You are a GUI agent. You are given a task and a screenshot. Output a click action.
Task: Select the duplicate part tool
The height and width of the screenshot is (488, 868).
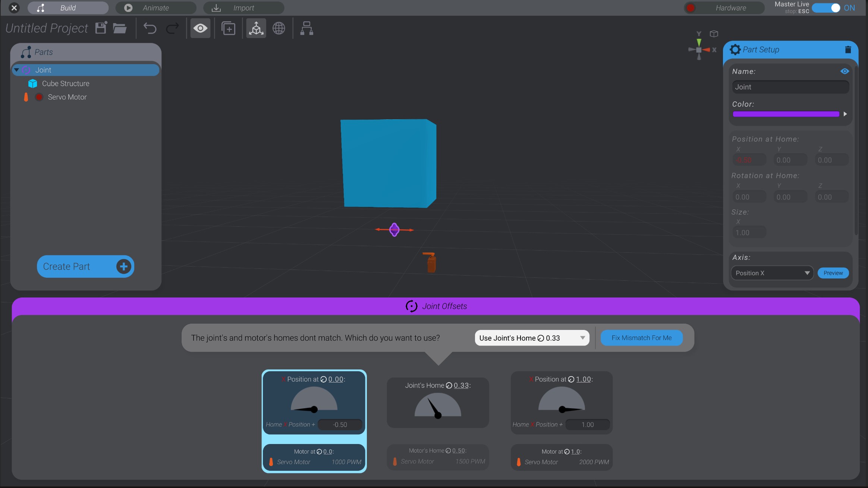[228, 28]
